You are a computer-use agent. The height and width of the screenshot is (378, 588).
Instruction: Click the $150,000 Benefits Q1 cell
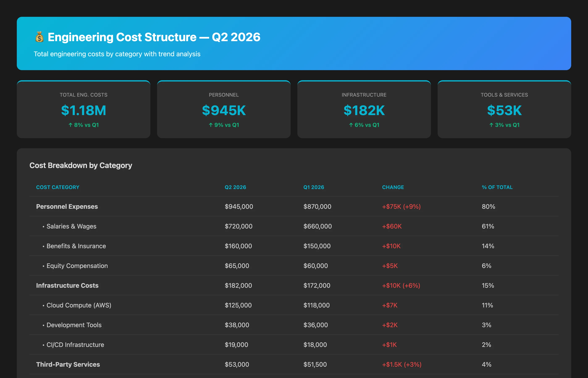[317, 246]
